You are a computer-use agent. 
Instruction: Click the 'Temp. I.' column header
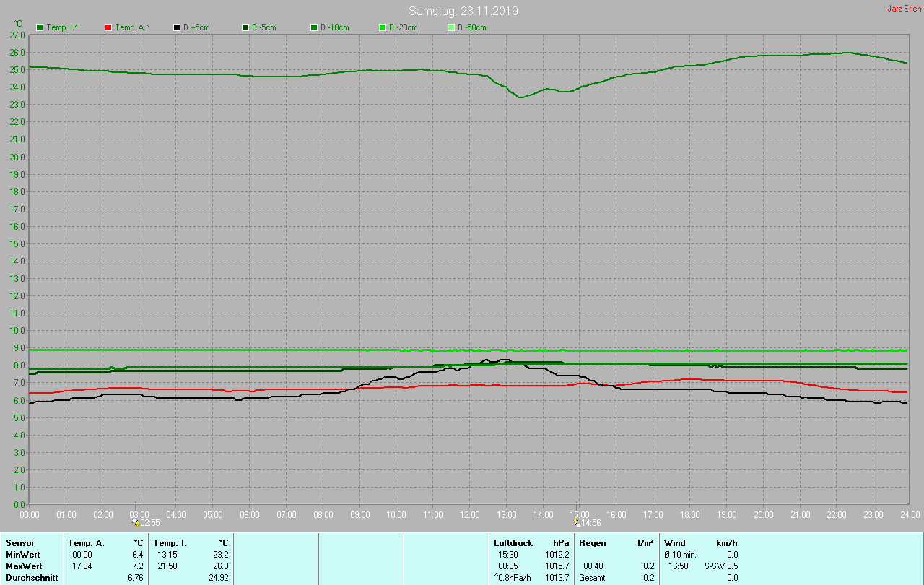(170, 543)
